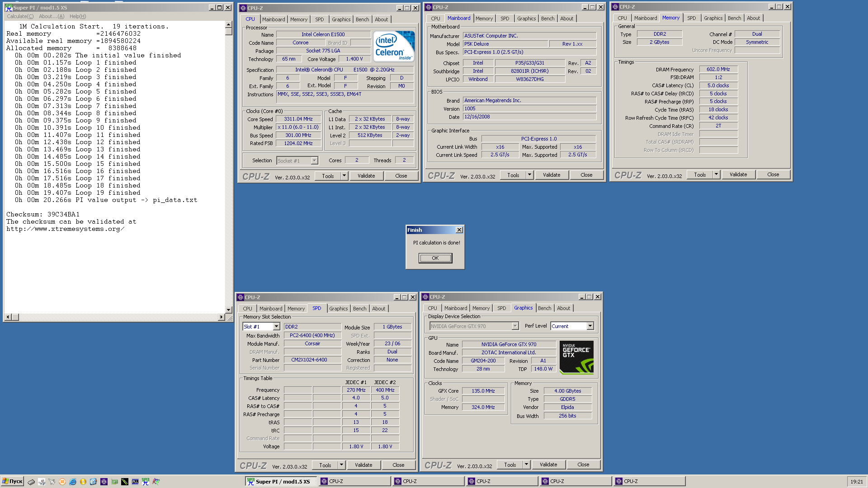The height and width of the screenshot is (488, 868).
Task: Click Validate button in Memory window
Action: (x=738, y=174)
